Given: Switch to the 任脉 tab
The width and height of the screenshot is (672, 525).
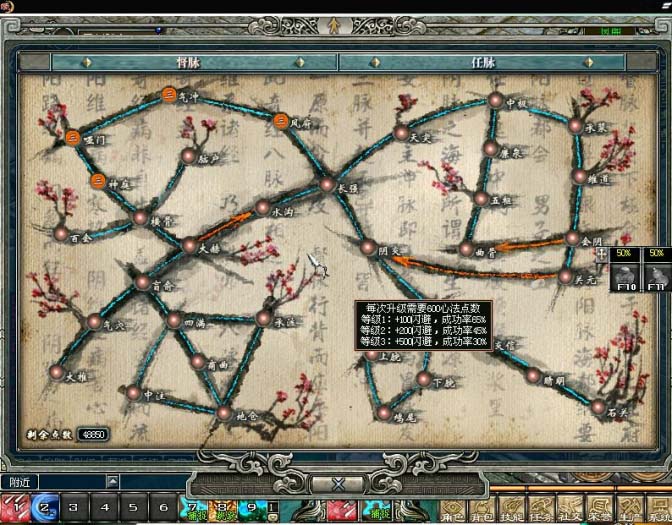Looking at the screenshot, I should 484,62.
